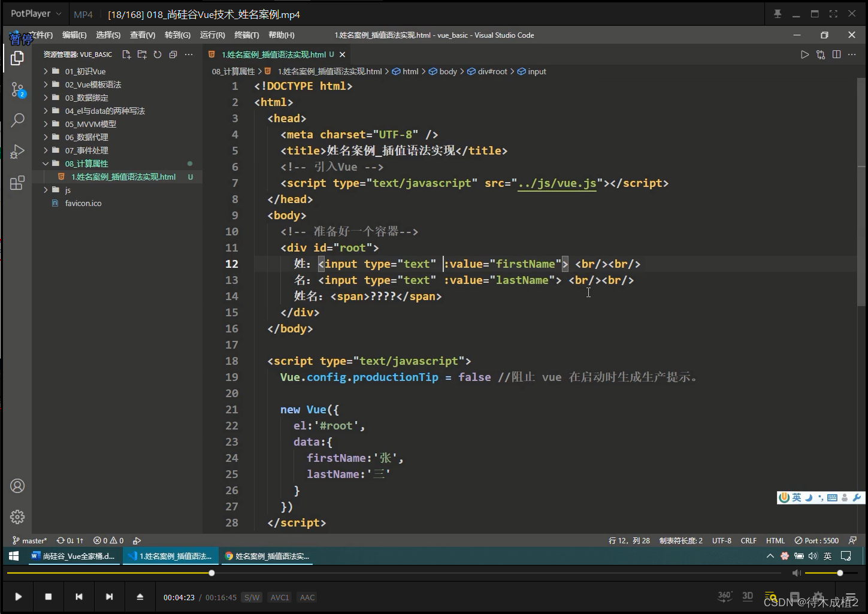Select favicon.ico in the file tree

point(83,203)
